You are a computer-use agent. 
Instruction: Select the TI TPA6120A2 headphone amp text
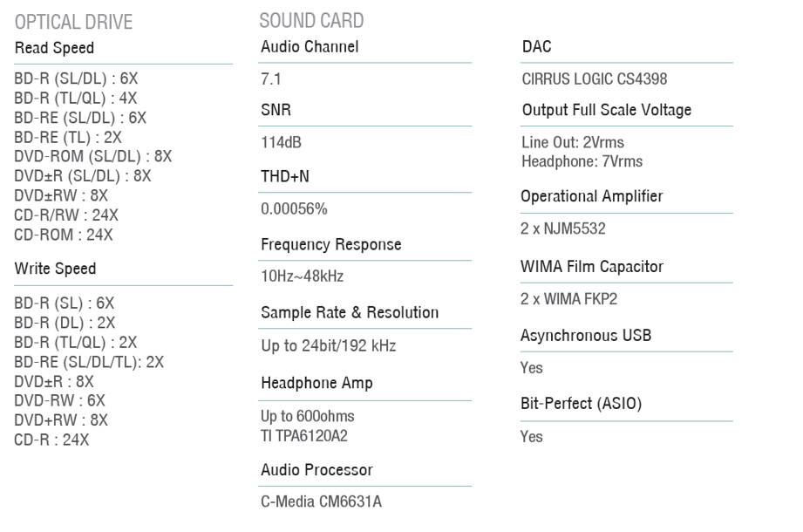click(x=304, y=436)
